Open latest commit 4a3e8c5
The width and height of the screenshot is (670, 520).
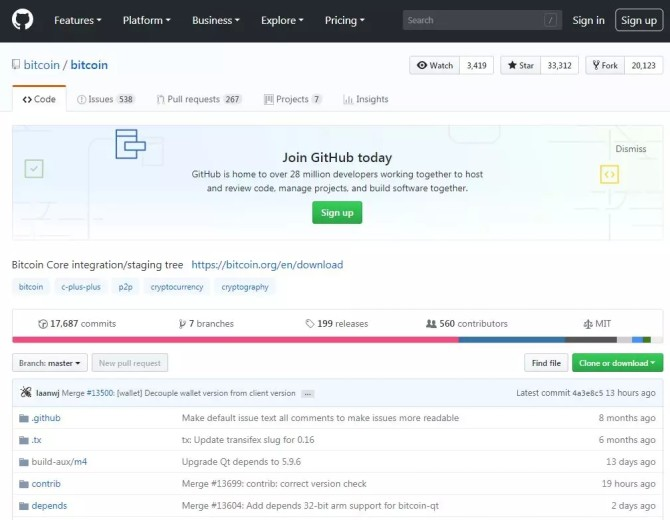point(588,393)
